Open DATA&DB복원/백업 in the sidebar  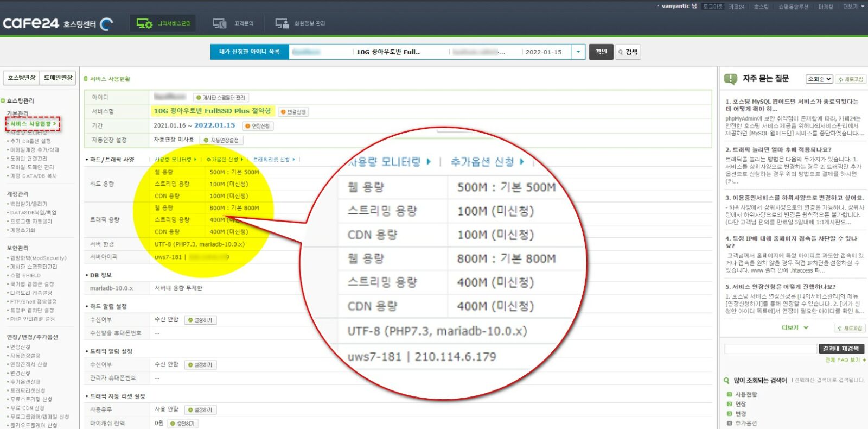(x=33, y=213)
